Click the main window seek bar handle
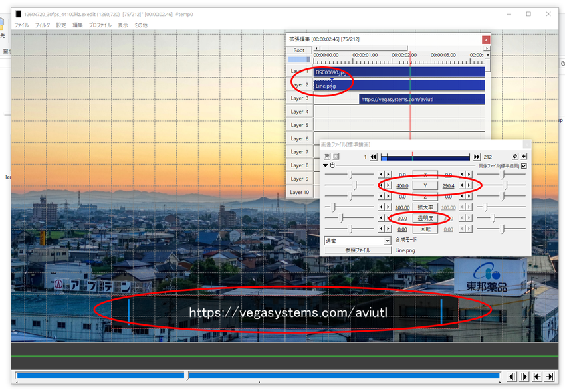 tap(187, 375)
